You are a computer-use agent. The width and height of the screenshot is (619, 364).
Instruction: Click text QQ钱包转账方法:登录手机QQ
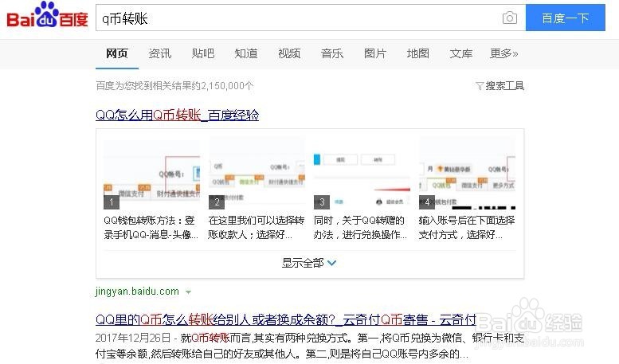(151, 228)
